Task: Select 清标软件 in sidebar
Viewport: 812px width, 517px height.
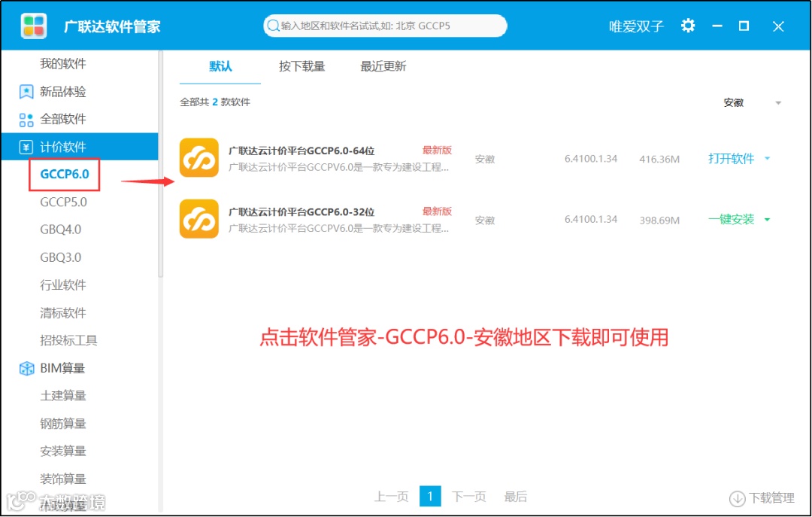Action: pyautogui.click(x=63, y=313)
